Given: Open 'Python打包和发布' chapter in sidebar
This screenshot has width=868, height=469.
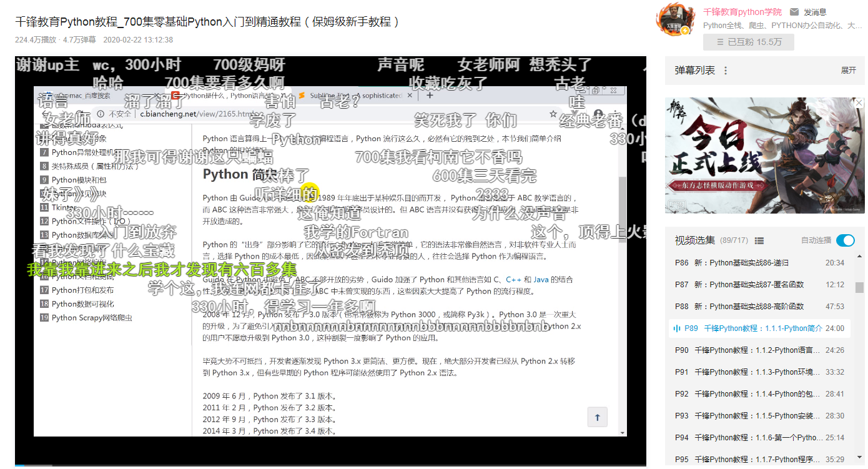Looking at the screenshot, I should pyautogui.click(x=77, y=290).
